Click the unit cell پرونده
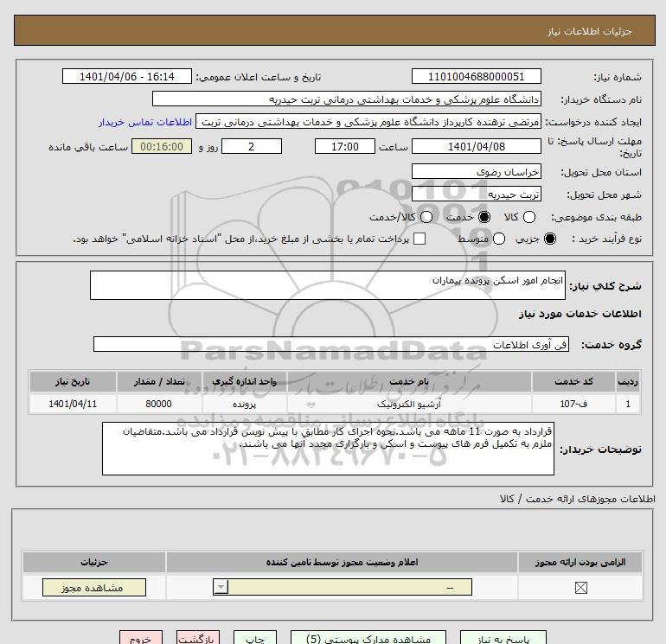Screen dimensions: 666x644 [244, 404]
